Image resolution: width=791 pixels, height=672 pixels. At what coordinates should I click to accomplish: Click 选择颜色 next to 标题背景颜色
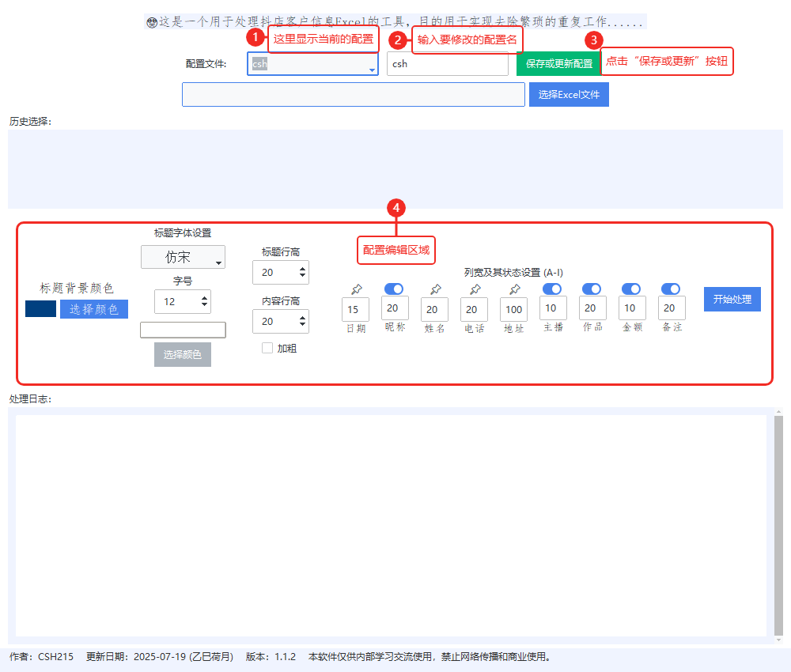click(x=93, y=308)
